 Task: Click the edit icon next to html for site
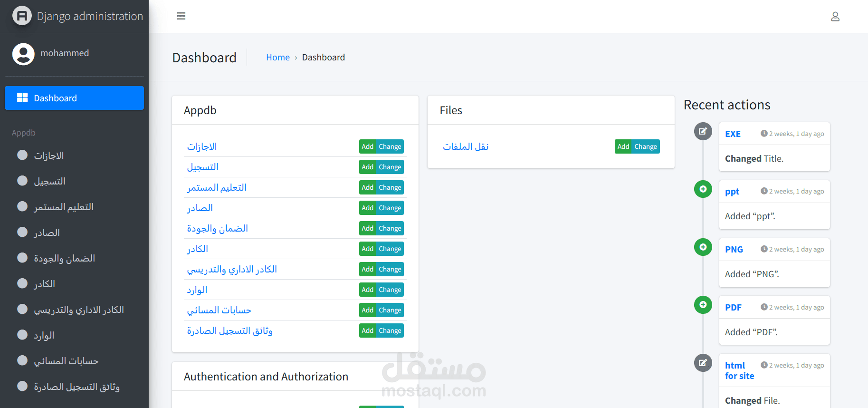[703, 363]
